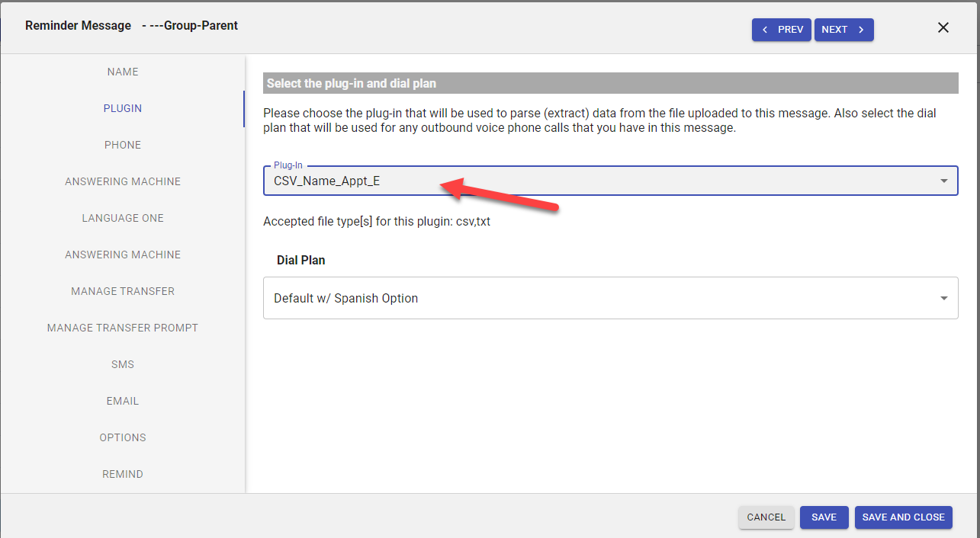
Task: Switch to the SMS tab
Action: pyautogui.click(x=123, y=364)
